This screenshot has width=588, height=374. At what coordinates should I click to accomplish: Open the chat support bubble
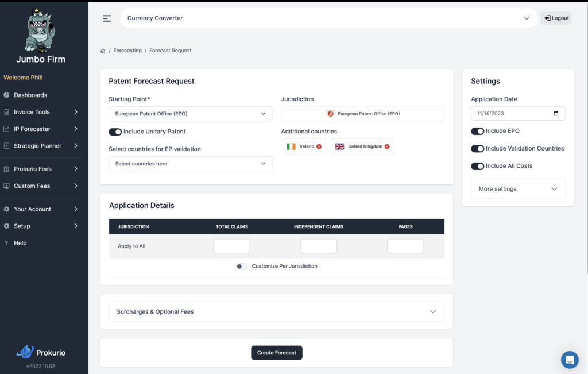(570, 360)
